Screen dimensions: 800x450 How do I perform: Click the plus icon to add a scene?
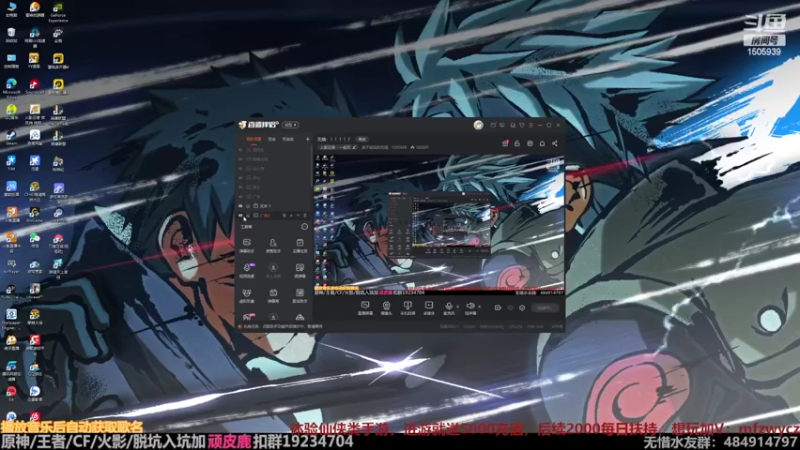pyautogui.click(x=308, y=139)
